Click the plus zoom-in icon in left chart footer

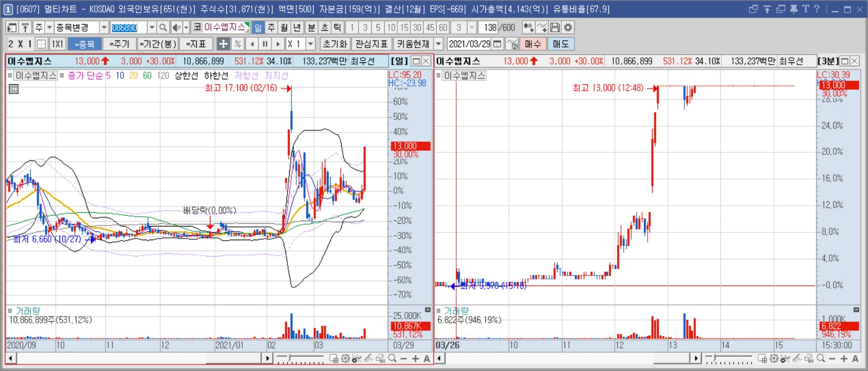(x=415, y=358)
